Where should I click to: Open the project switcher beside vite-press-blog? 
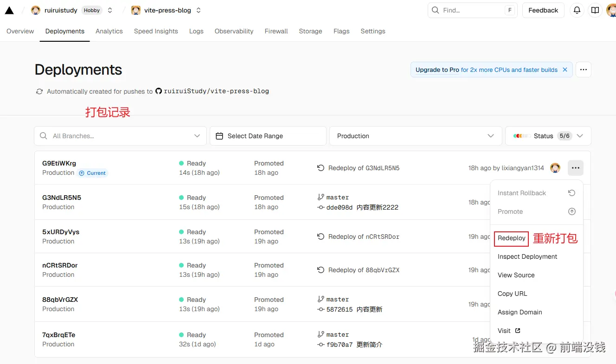click(199, 10)
